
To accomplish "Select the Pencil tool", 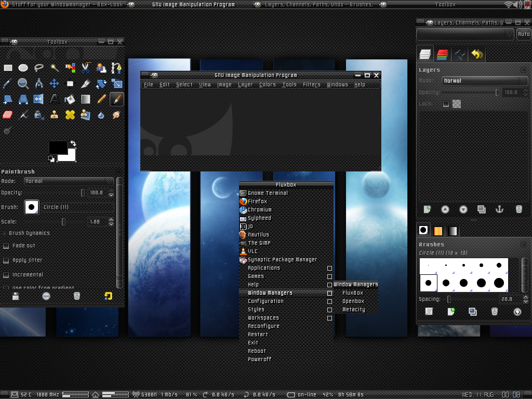I will click(101, 99).
